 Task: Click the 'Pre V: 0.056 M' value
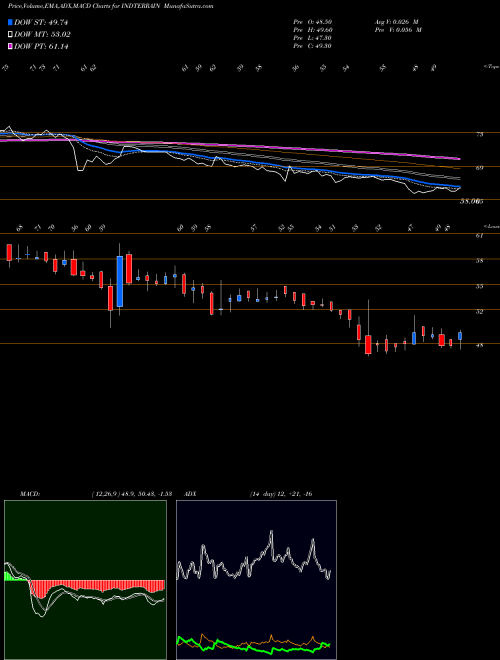coord(397,30)
